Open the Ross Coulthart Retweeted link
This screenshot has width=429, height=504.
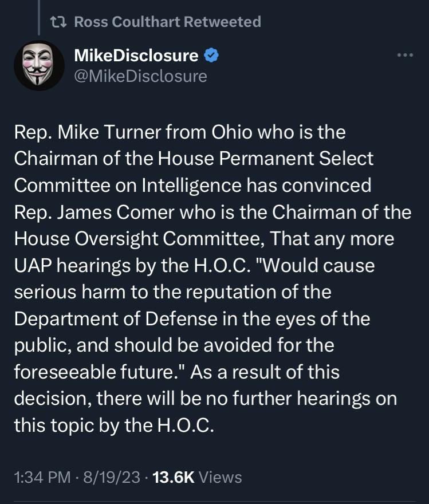tap(167, 22)
